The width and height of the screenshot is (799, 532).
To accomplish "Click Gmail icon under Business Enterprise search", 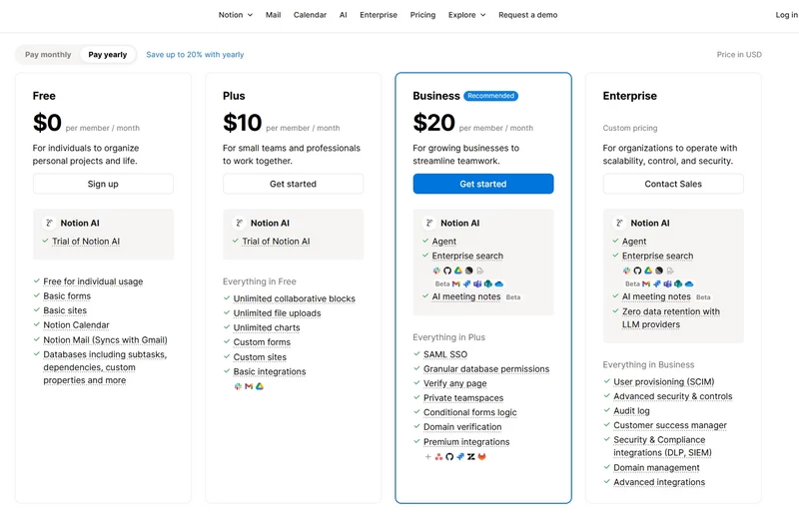I will click(x=456, y=284).
